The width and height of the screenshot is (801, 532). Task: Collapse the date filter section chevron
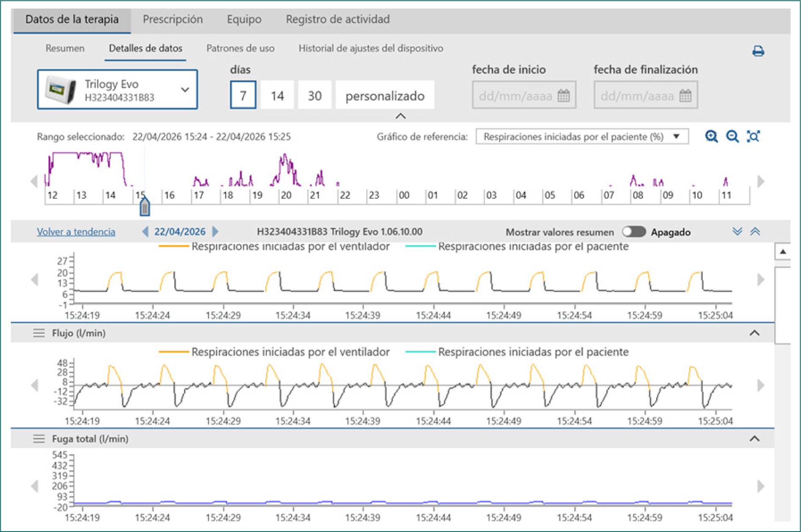[x=400, y=116]
